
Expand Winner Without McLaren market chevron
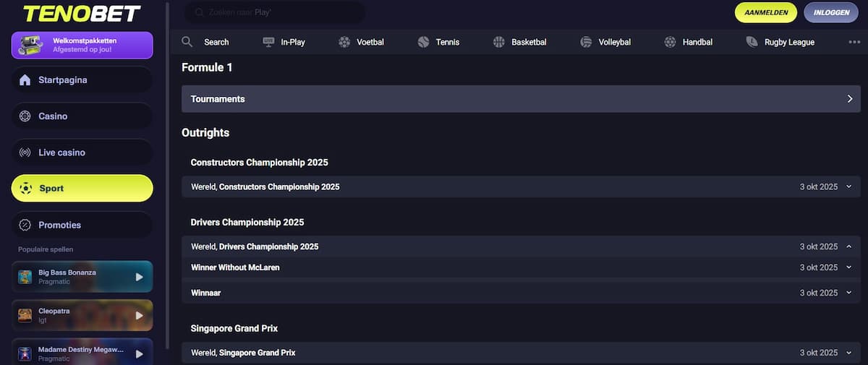[x=849, y=267]
